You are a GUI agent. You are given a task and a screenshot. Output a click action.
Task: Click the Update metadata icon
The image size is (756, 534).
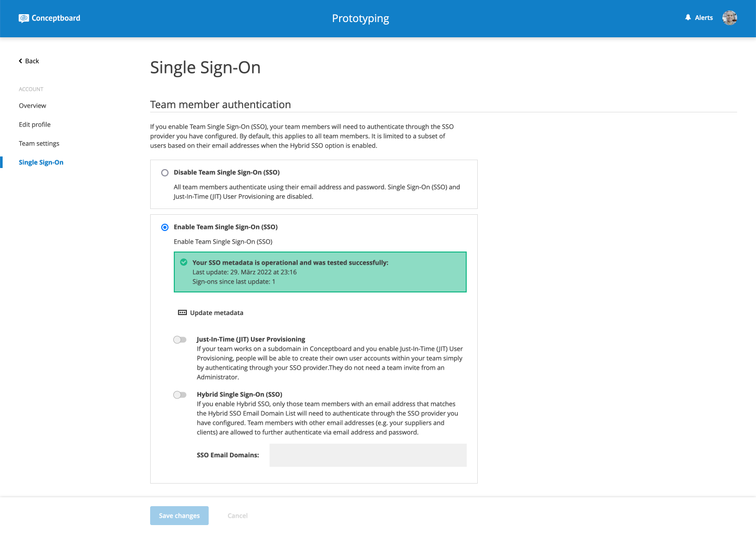coord(182,312)
